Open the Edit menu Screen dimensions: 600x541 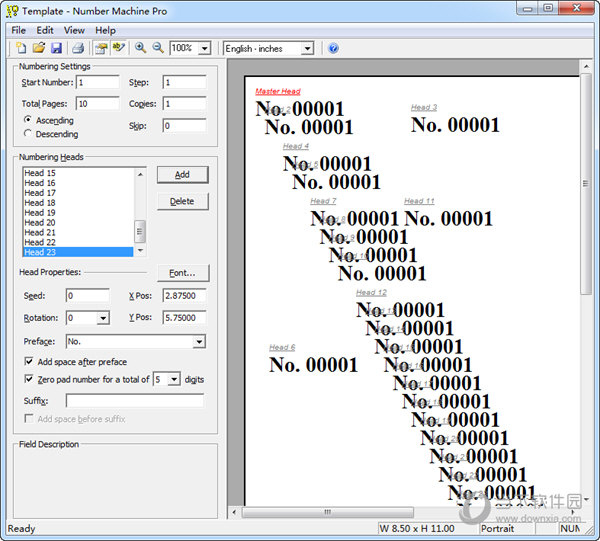point(45,30)
